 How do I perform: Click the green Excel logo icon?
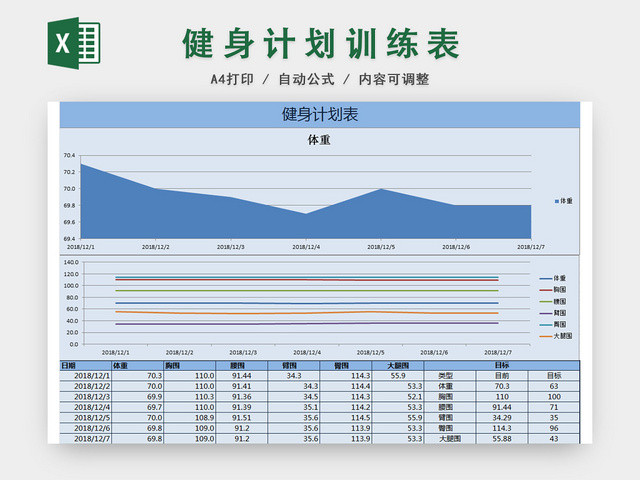click(74, 43)
